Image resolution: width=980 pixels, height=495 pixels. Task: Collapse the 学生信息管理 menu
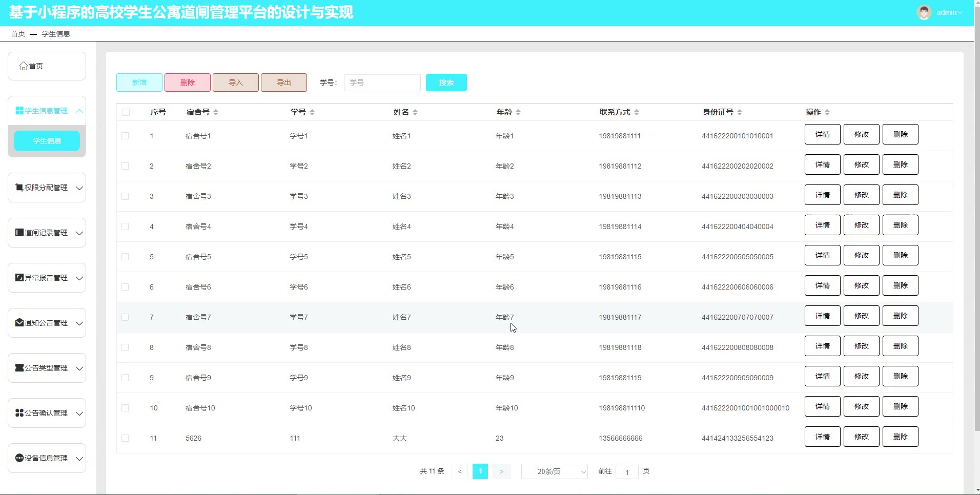79,111
